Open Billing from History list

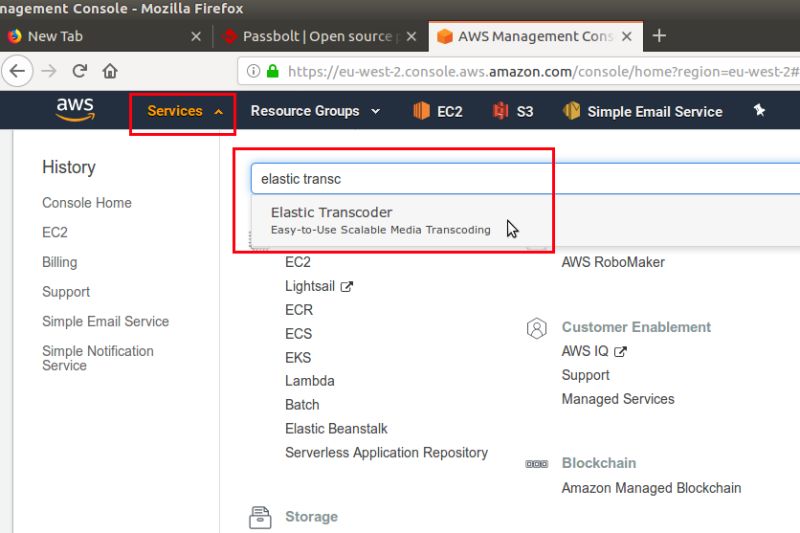point(60,262)
